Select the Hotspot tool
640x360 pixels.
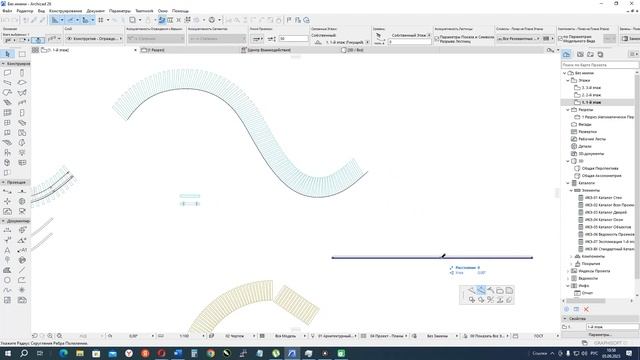click(x=22, y=290)
